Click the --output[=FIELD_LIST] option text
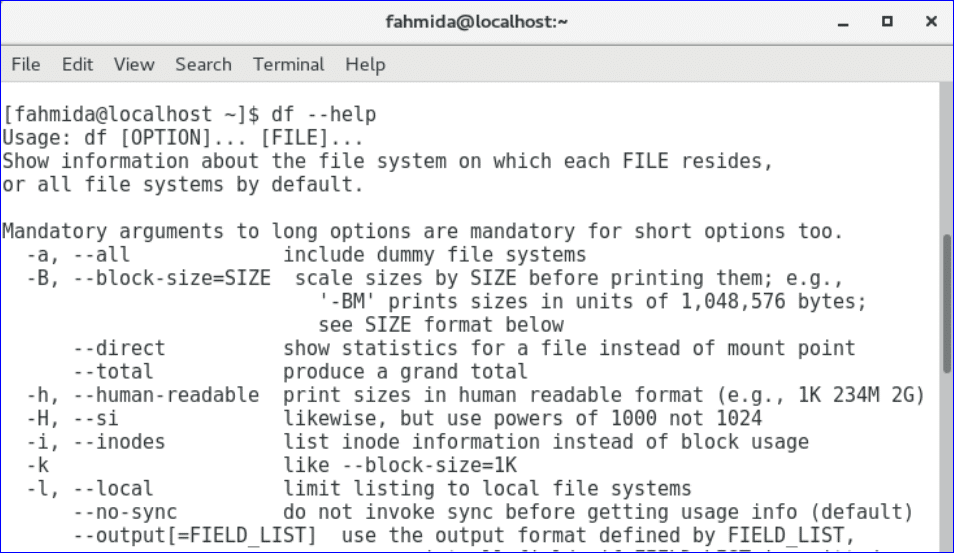The image size is (954, 553). (201, 536)
